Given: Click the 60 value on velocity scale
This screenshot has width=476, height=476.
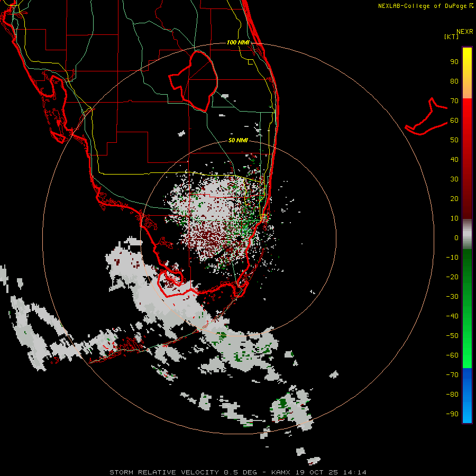Looking at the screenshot, I should pos(454,121).
